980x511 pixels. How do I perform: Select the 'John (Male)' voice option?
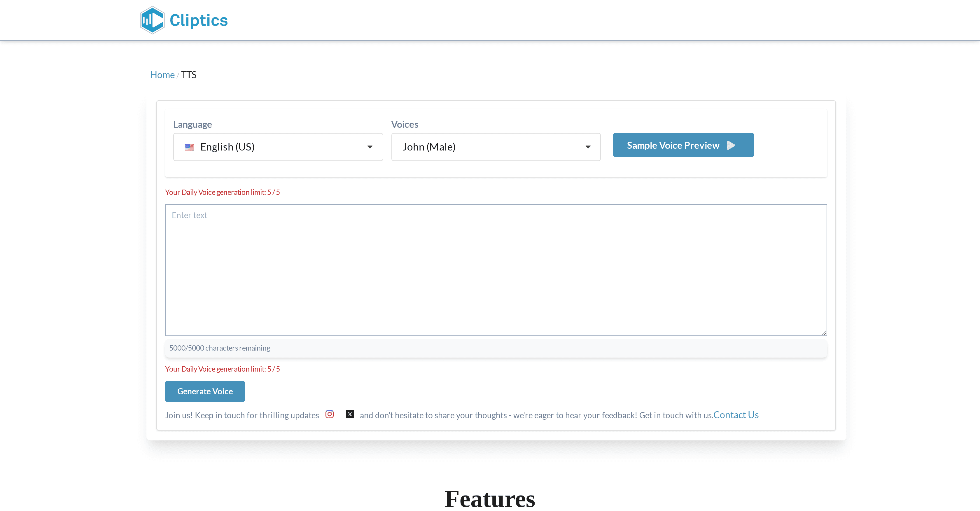(x=430, y=147)
